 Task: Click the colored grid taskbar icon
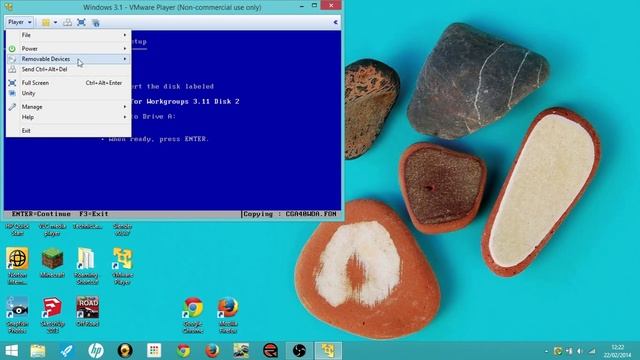point(154,351)
